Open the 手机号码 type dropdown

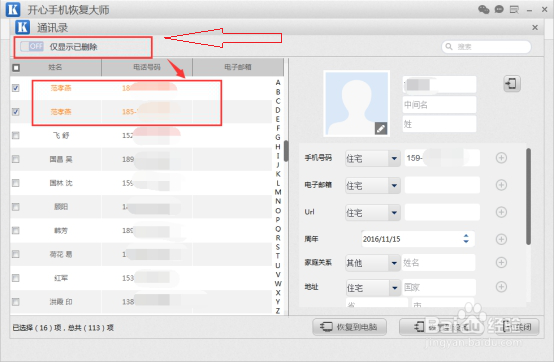(373, 158)
